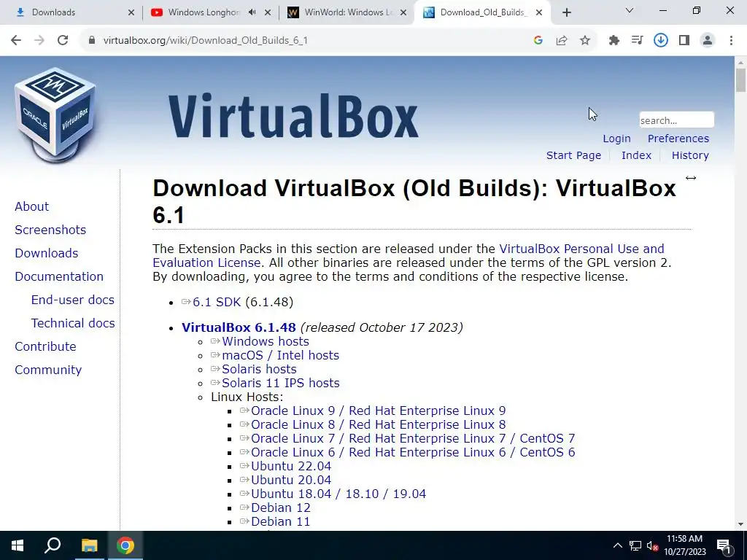Open the About sidebar link
Viewport: 747px width, 560px height.
click(31, 206)
